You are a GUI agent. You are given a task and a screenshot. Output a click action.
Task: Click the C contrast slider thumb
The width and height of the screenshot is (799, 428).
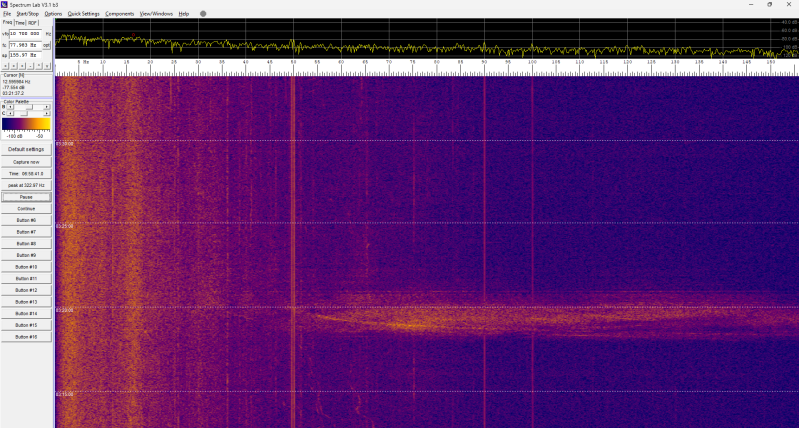coord(24,113)
